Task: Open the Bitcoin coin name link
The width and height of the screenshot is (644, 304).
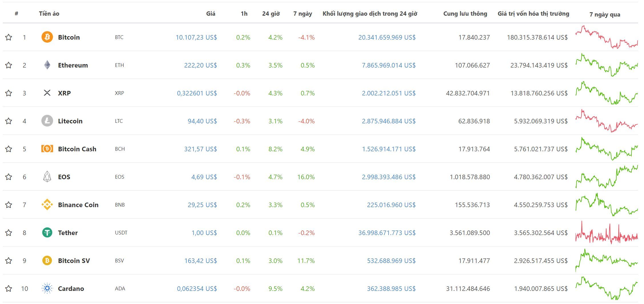Action: click(x=69, y=37)
